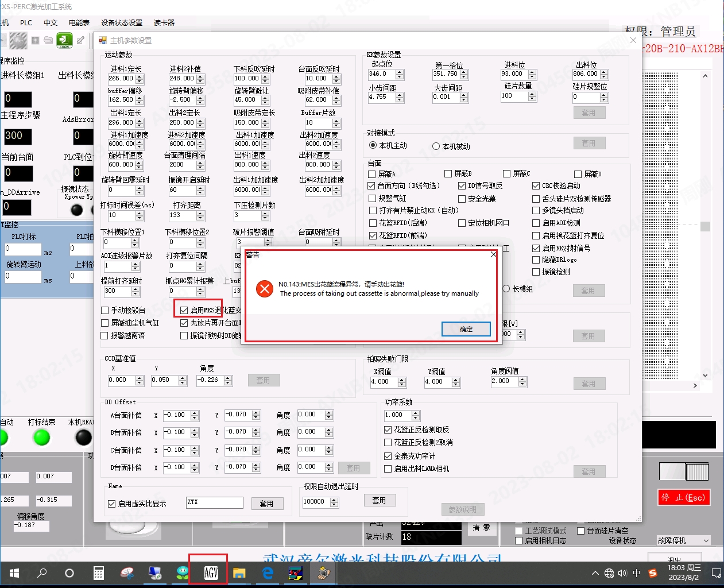Open the AGV application on the taskbar
724x588 pixels.
pos(211,573)
